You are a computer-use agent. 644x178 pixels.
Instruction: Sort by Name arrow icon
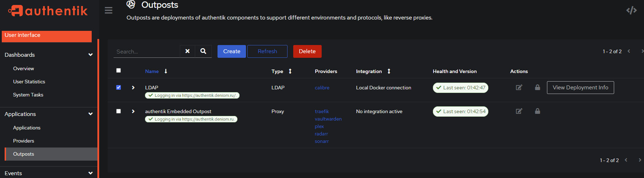coord(166,71)
